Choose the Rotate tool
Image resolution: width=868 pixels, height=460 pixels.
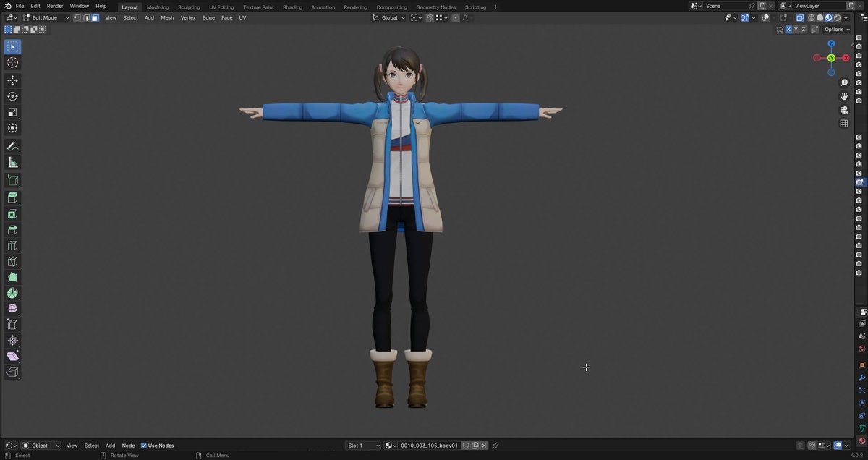coord(12,96)
